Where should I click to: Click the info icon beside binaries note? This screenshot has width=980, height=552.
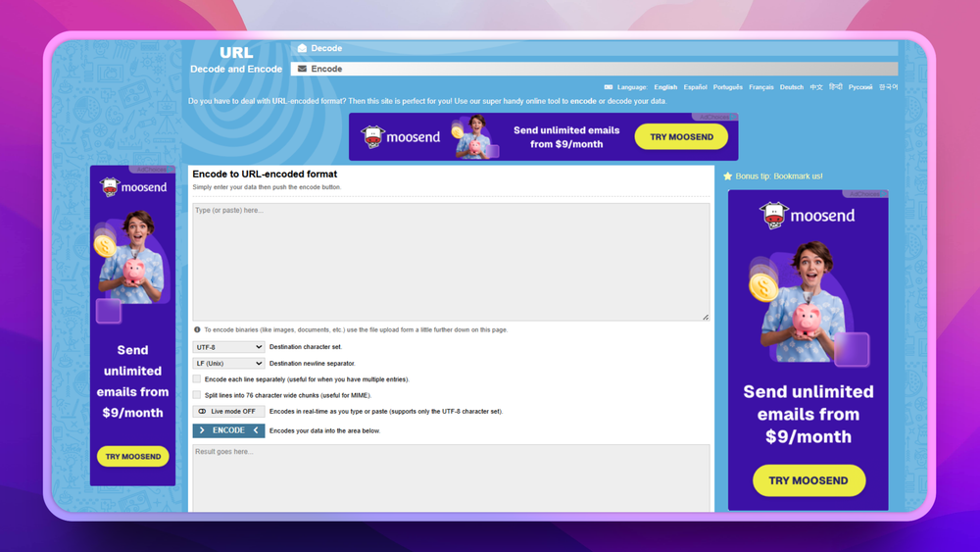[197, 329]
